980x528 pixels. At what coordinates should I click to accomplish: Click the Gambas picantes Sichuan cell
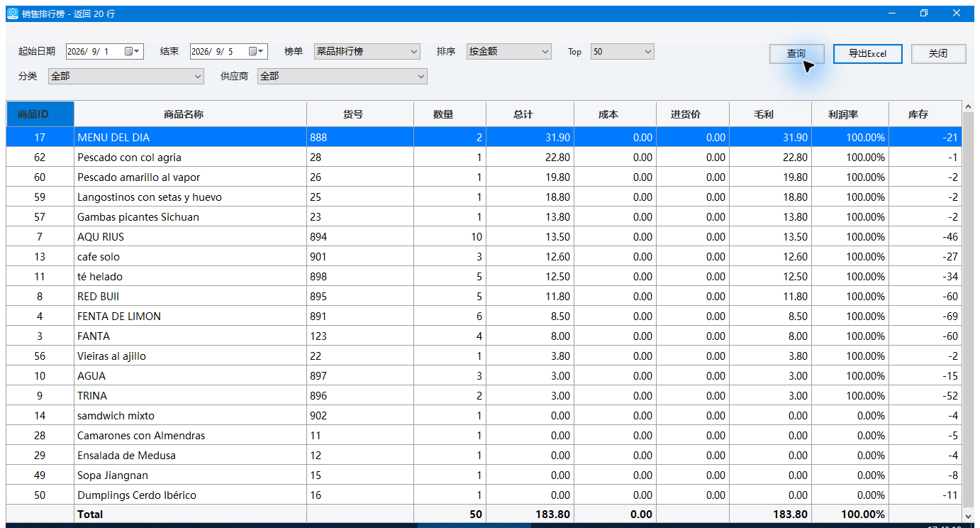pyautogui.click(x=190, y=217)
